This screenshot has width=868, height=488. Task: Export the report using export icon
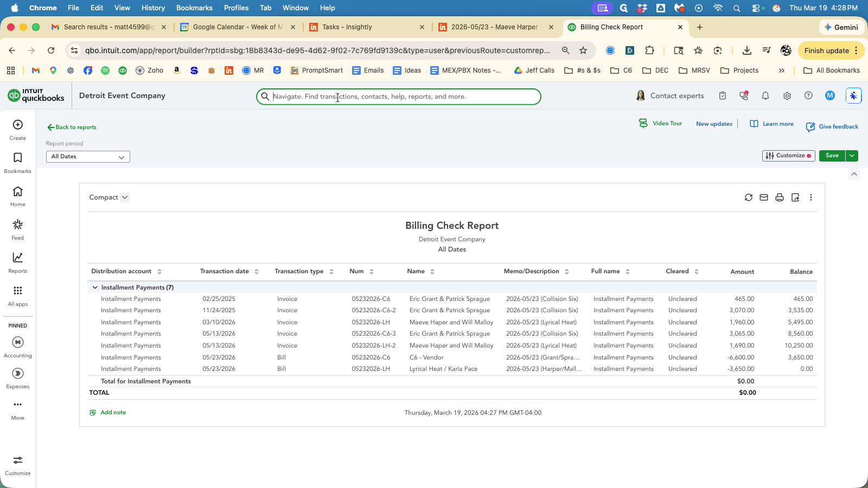click(795, 197)
